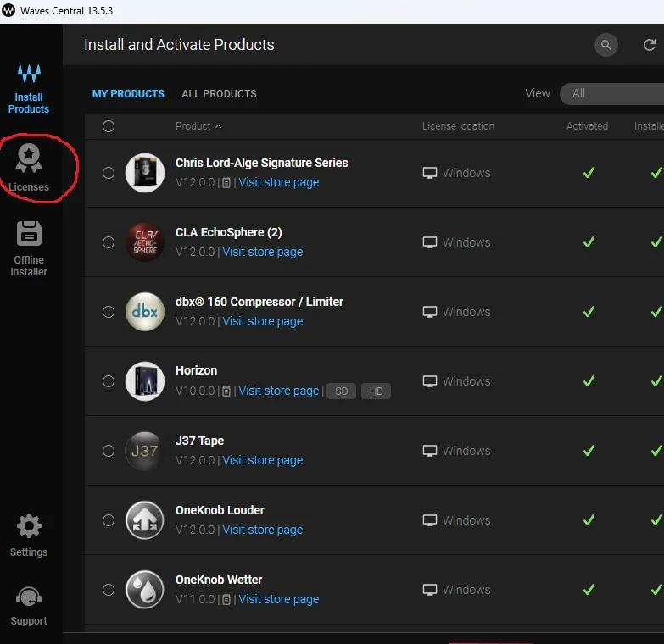Click the Activated checkmark for dbx 160 Compressor
This screenshot has height=644, width=664.
pyautogui.click(x=589, y=312)
